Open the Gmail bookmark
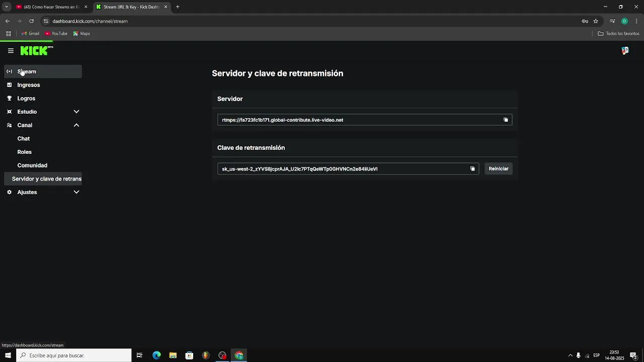Viewport: 644px width, 362px height. (x=30, y=34)
